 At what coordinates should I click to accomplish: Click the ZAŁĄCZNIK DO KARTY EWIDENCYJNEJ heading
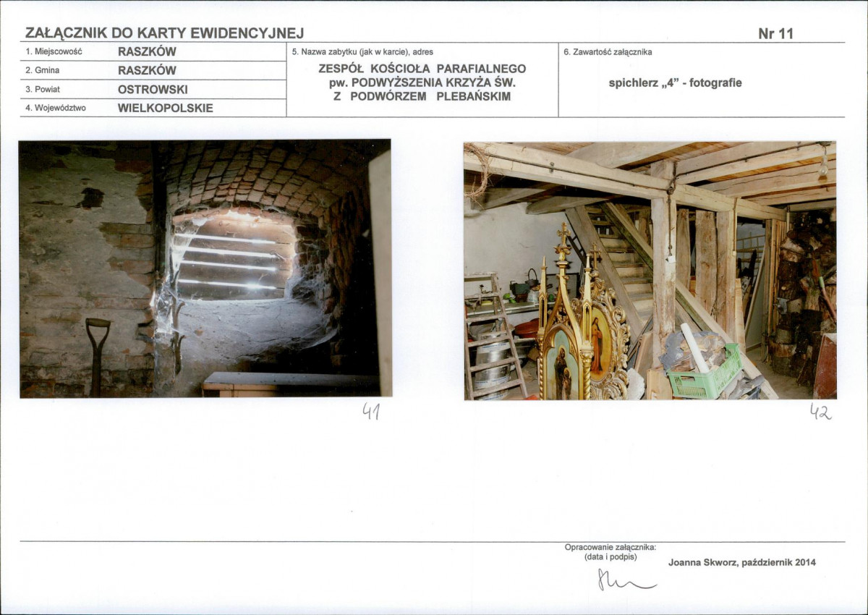164,33
